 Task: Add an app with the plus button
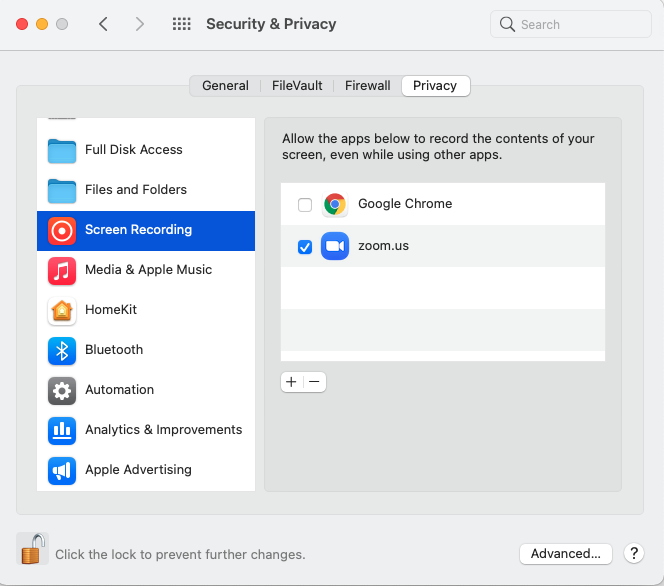pyautogui.click(x=291, y=382)
